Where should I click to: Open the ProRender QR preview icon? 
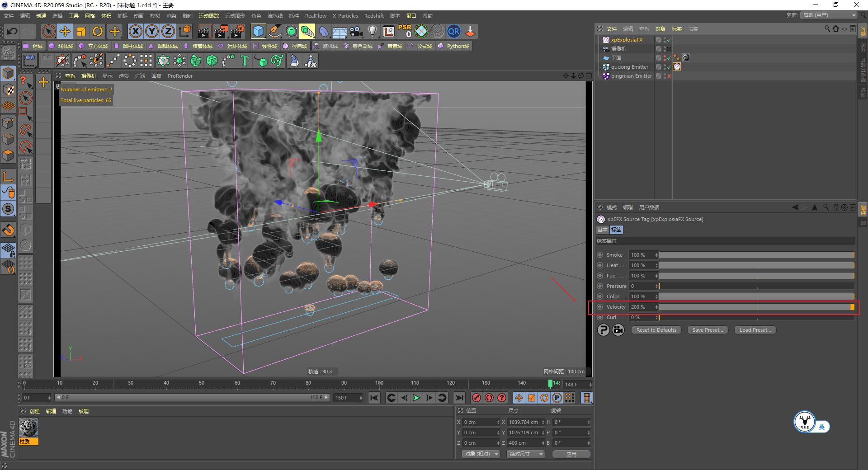tap(453, 31)
